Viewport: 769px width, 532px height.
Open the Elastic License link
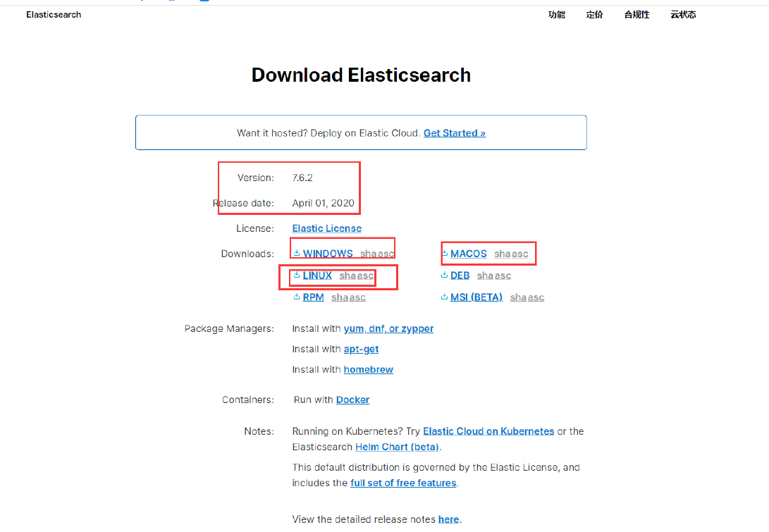(x=326, y=228)
